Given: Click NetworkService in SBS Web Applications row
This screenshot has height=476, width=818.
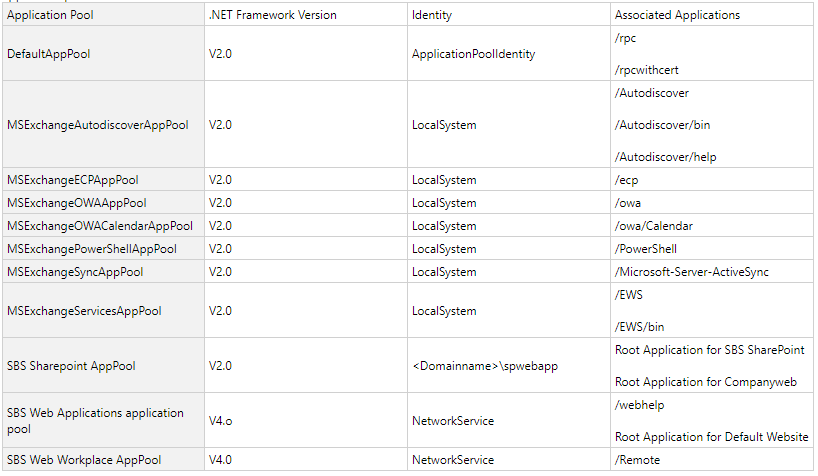Looking at the screenshot, I should click(453, 421).
